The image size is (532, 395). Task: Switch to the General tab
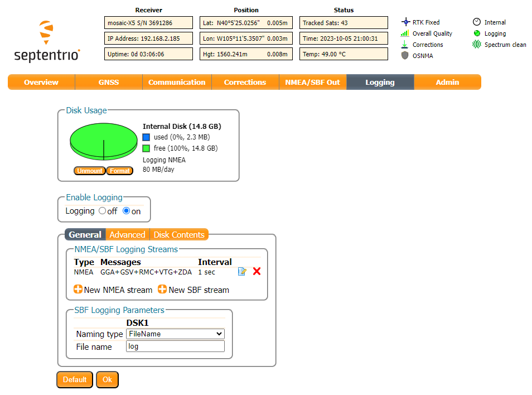[85, 234]
